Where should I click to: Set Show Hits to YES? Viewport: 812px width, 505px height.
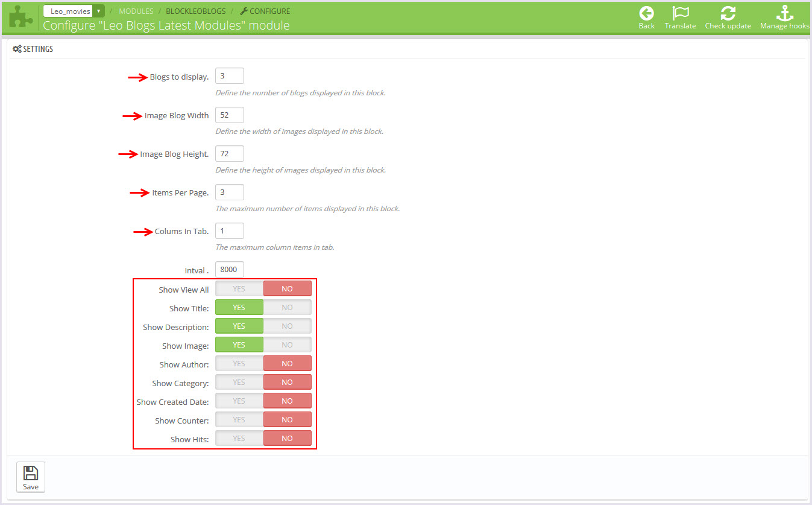click(x=239, y=438)
